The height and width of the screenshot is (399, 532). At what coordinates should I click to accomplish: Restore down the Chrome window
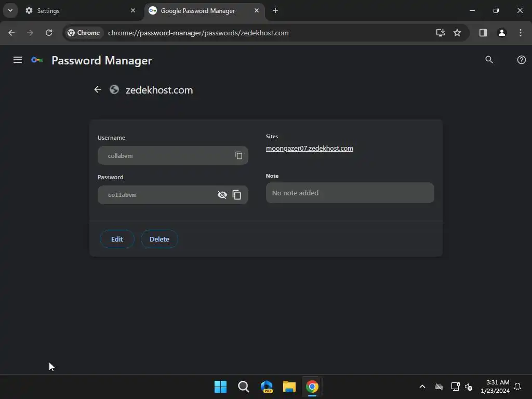pos(496,10)
